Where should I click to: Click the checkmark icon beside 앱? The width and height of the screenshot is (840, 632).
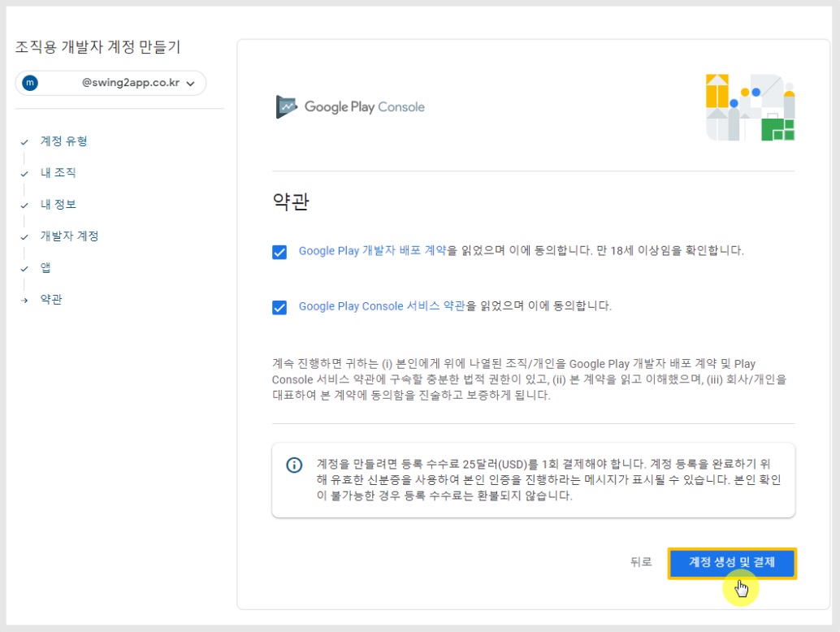click(24, 268)
